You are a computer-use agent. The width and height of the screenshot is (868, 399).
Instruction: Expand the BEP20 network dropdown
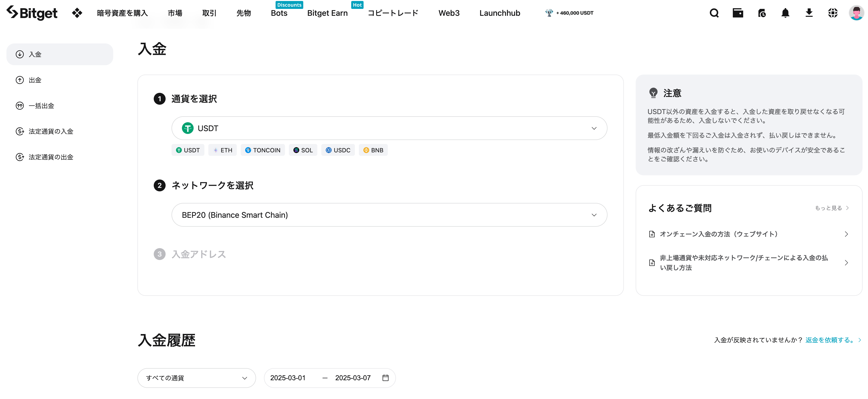[x=389, y=215]
